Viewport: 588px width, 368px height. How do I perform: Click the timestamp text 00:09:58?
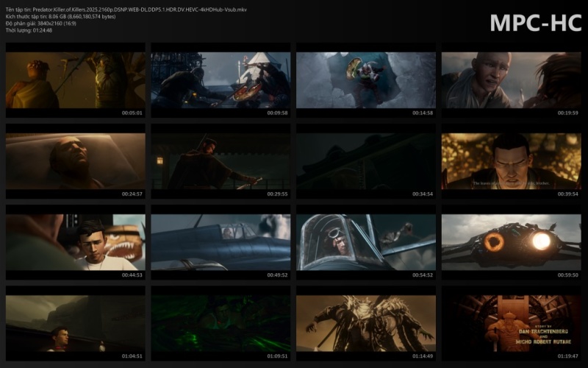pyautogui.click(x=278, y=113)
